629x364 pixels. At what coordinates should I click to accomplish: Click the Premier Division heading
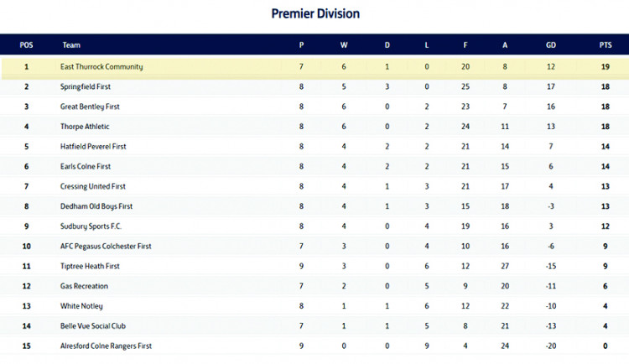(314, 13)
